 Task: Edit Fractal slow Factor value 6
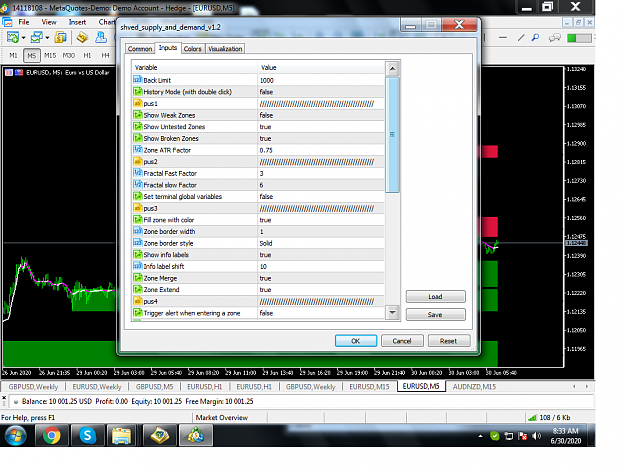click(321, 185)
